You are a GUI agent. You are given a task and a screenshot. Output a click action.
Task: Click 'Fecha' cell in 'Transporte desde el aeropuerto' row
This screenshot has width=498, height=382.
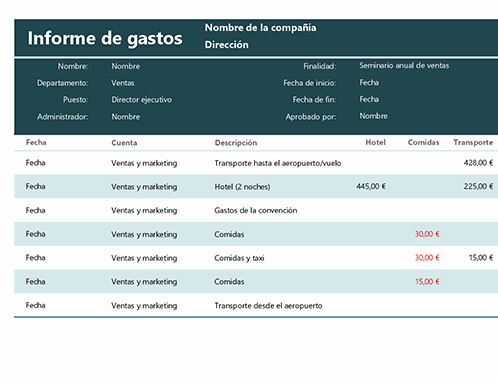click(35, 305)
